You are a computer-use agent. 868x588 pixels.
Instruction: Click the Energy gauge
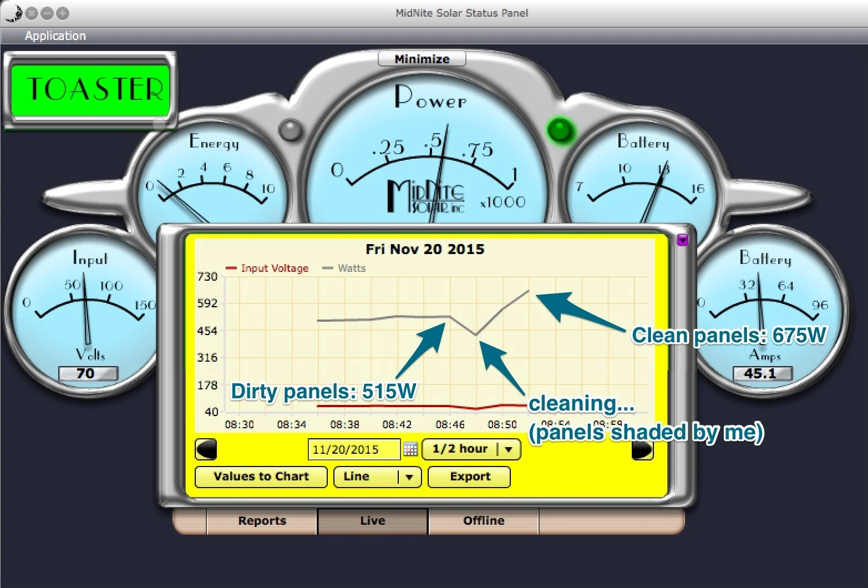click(214, 172)
